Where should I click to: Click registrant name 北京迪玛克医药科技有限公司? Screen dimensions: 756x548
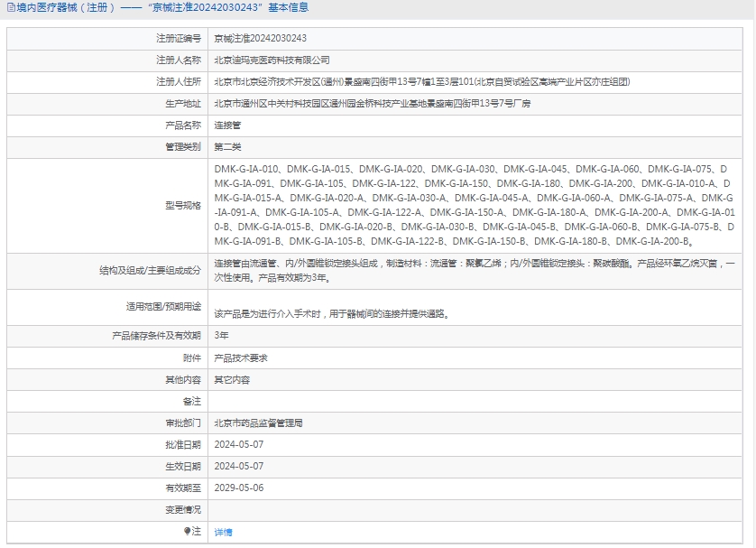coord(272,60)
